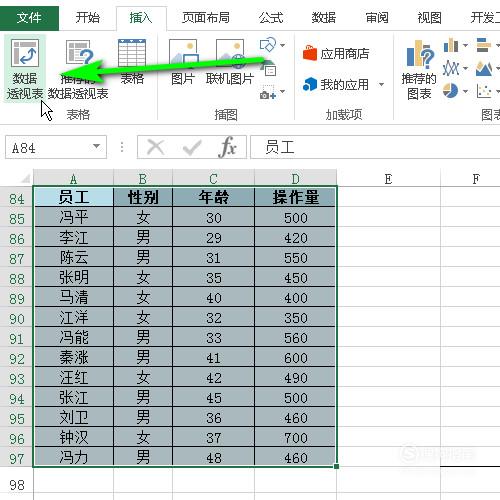The image size is (500, 500).
Task: Select the cell with value 600
Action: (295, 357)
